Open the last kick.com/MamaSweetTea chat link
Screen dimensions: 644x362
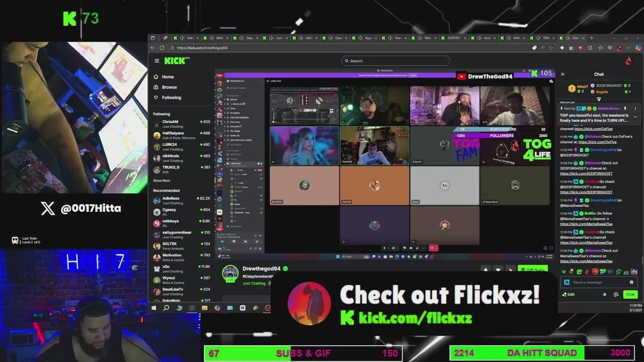point(586,261)
